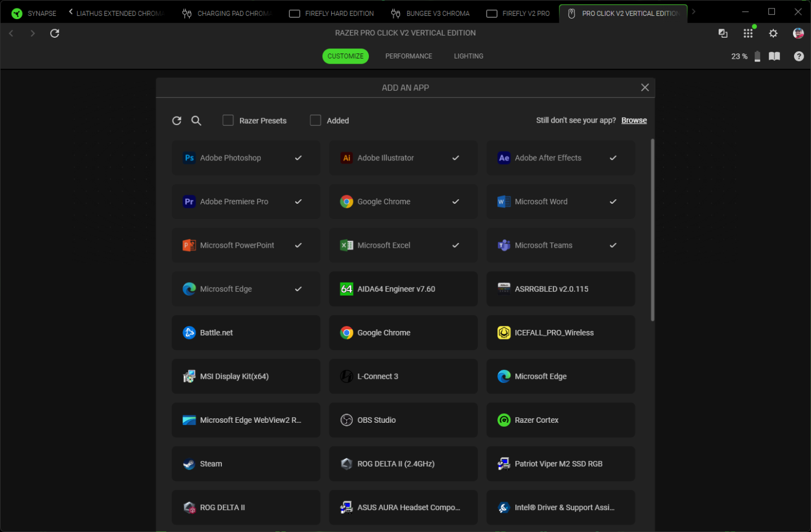Viewport: 811px width, 532px height.
Task: Add the ASUS AURA Headset Component app
Action: click(x=403, y=507)
